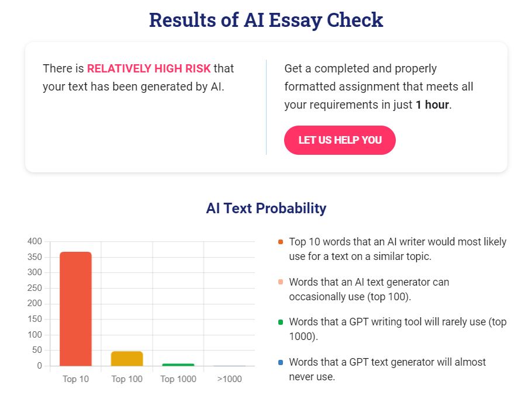Click the AI Text Probability heading
Image resolution: width=532 pixels, height=406 pixels.
point(266,209)
